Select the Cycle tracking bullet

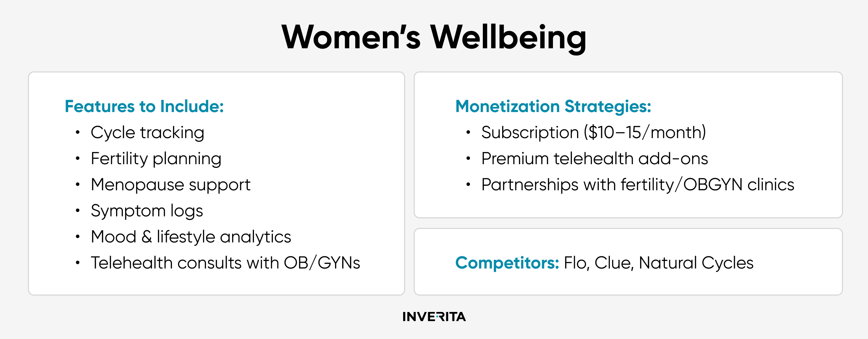[x=148, y=133]
